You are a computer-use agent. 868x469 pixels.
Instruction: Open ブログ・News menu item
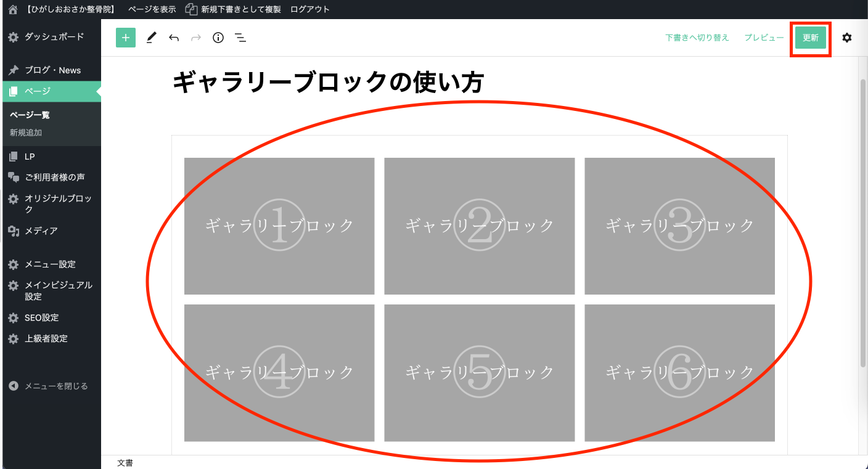[52, 70]
